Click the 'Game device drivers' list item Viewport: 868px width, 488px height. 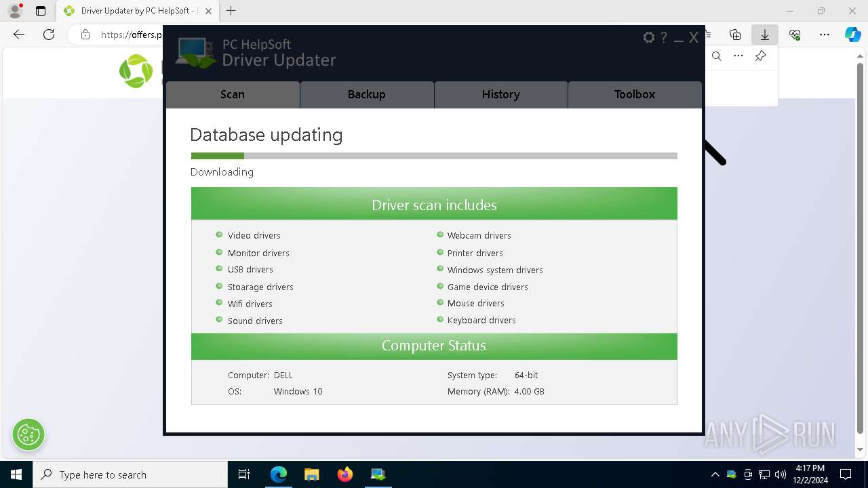click(x=488, y=287)
